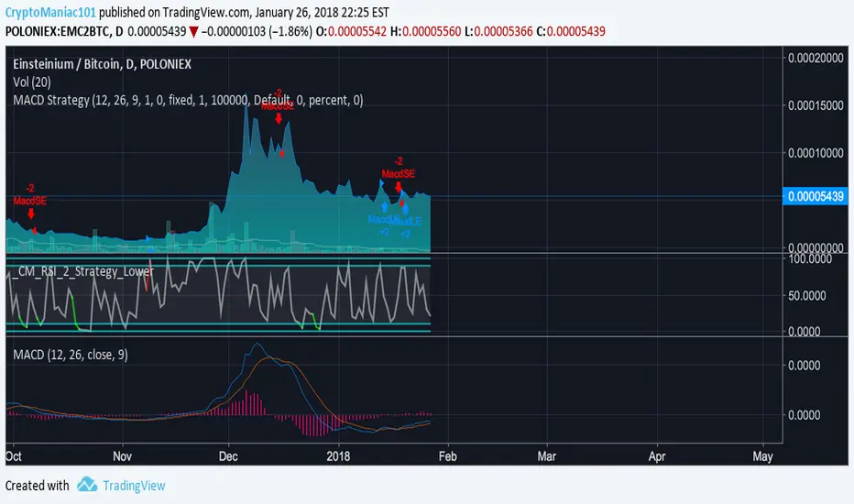
Task: Click the Nov label on time axis
Action: [122, 456]
